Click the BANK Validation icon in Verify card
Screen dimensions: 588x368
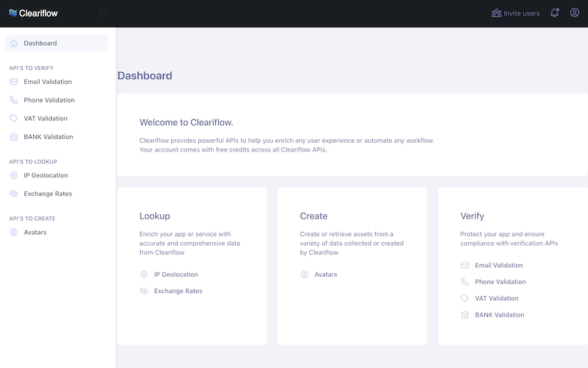465,315
